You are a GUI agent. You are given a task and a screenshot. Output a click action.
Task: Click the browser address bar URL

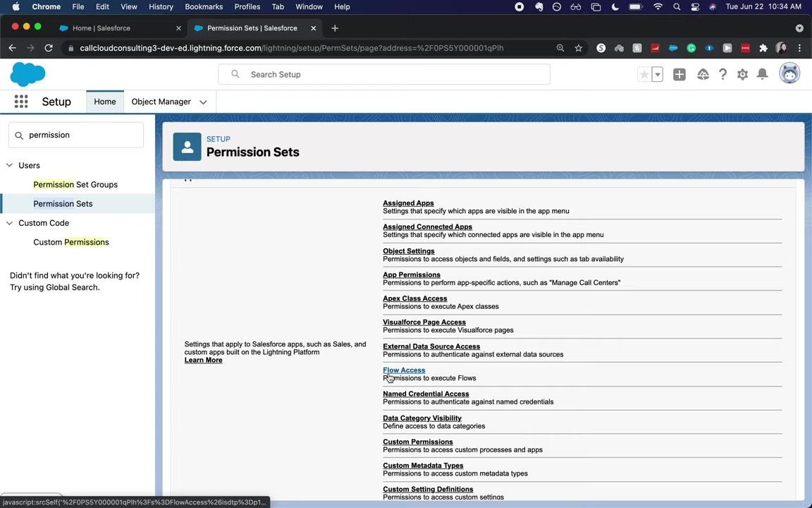click(292, 48)
